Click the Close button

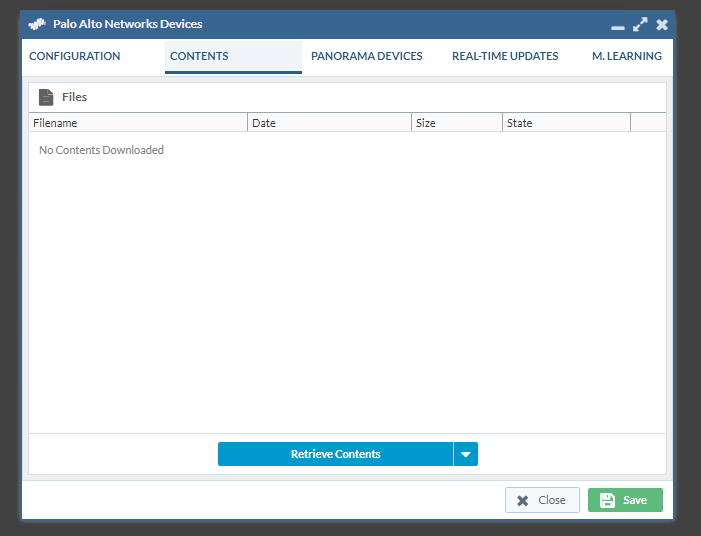click(542, 500)
